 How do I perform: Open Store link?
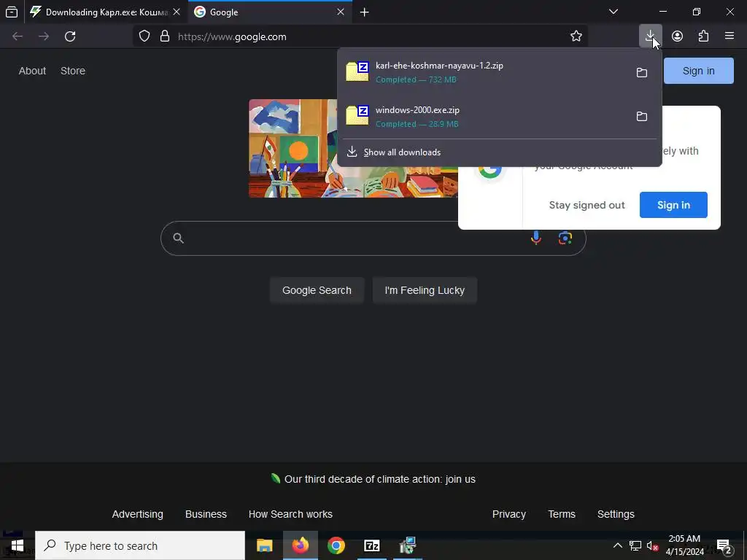tap(73, 71)
